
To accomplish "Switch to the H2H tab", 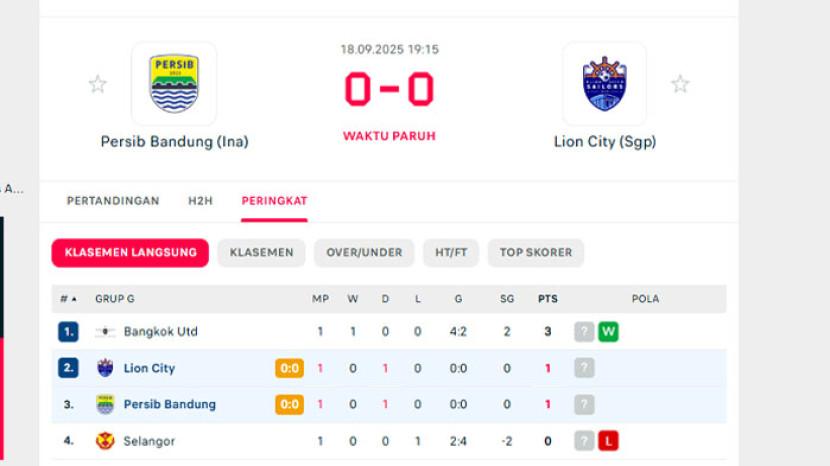I will coord(200,201).
